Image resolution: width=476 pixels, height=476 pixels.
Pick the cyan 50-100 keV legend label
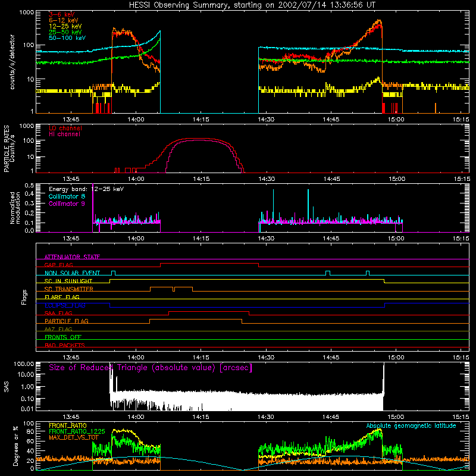pos(67,38)
